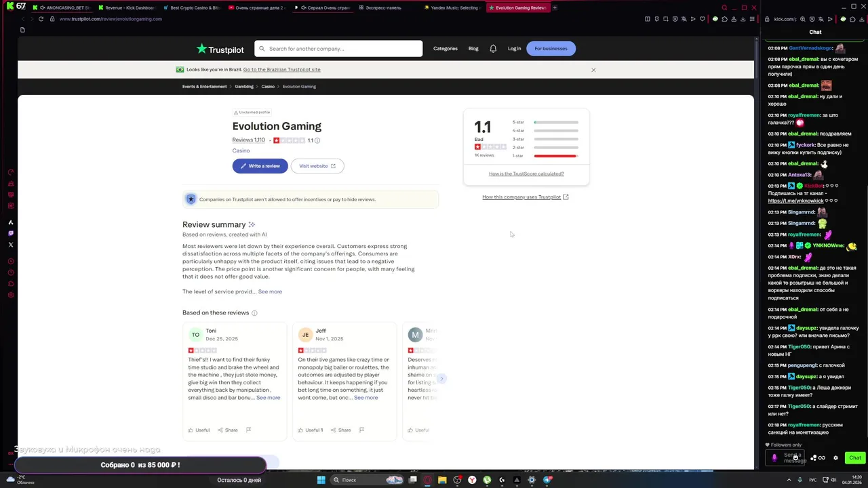
Task: Share Toni's review
Action: point(227,430)
